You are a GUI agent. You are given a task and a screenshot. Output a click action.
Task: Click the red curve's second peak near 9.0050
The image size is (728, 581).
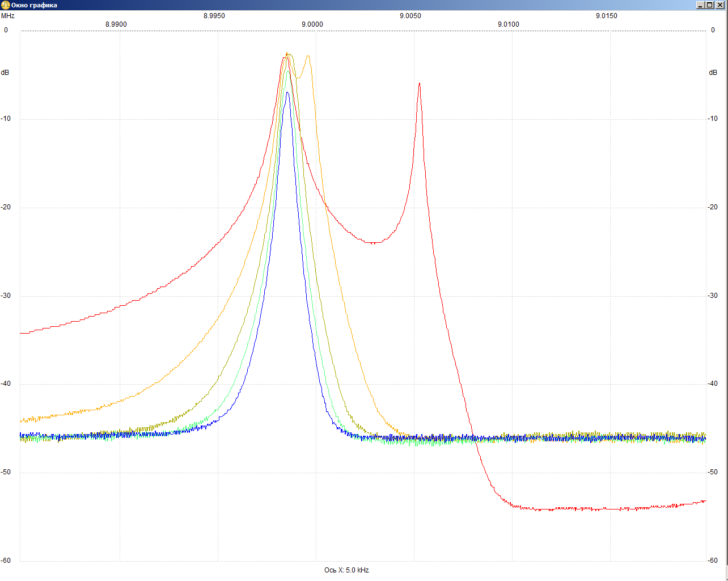(x=420, y=84)
